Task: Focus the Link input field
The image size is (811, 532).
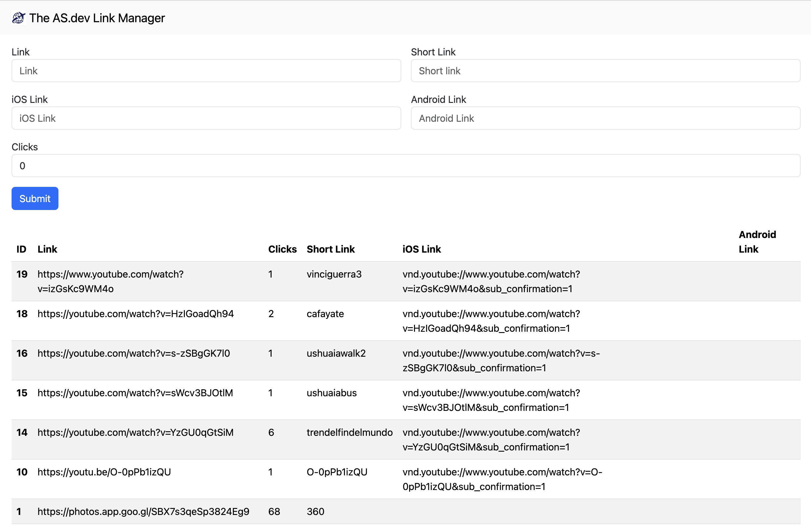Action: (206, 71)
